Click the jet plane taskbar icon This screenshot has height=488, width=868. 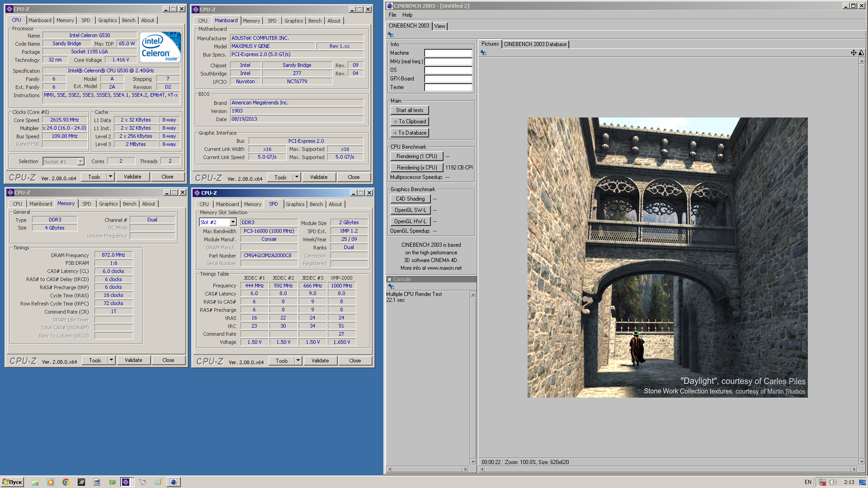[x=142, y=482]
